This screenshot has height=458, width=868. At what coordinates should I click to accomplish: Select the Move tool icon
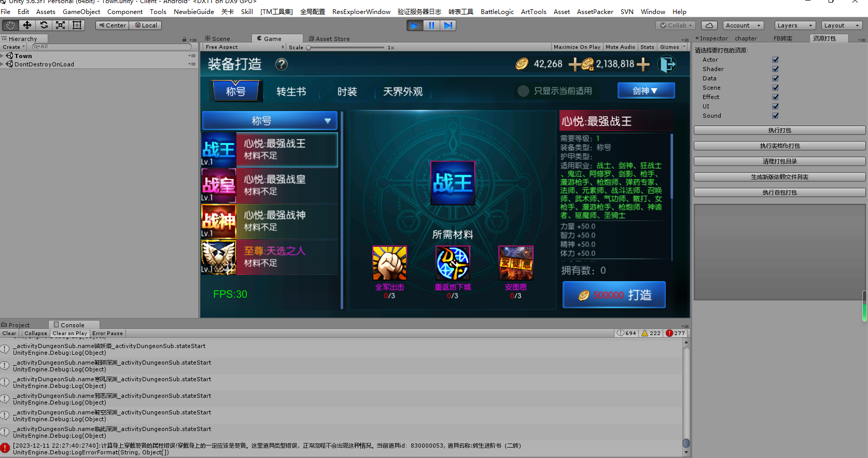[x=27, y=25]
